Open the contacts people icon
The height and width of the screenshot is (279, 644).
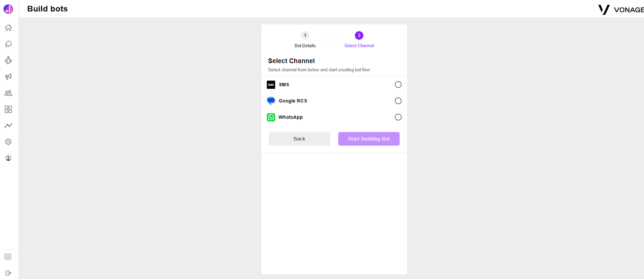[8, 93]
